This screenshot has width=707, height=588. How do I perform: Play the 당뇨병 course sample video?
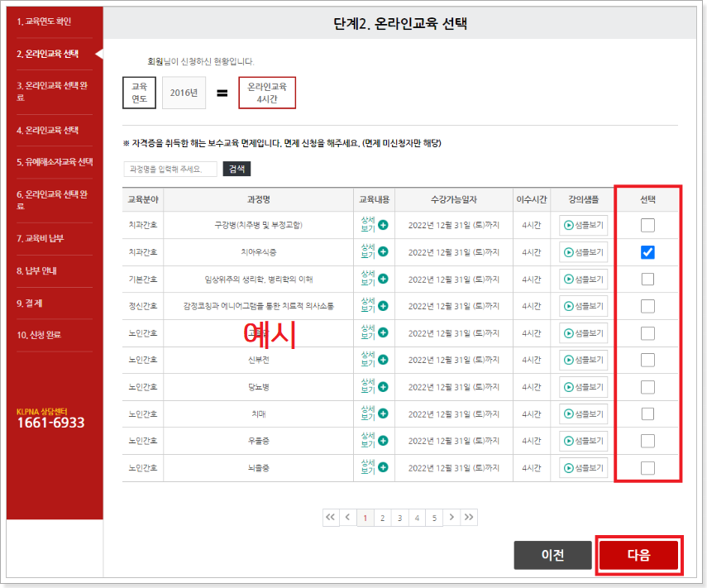coord(583,387)
